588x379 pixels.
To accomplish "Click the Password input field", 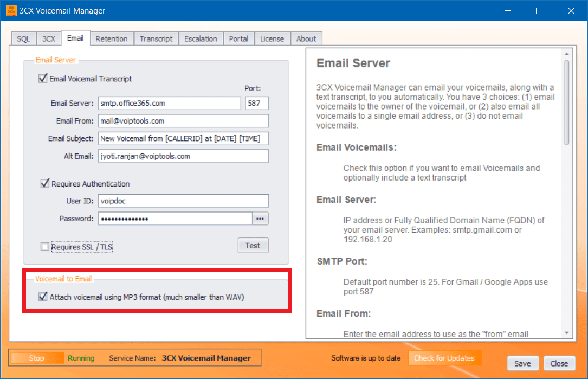I will (175, 219).
